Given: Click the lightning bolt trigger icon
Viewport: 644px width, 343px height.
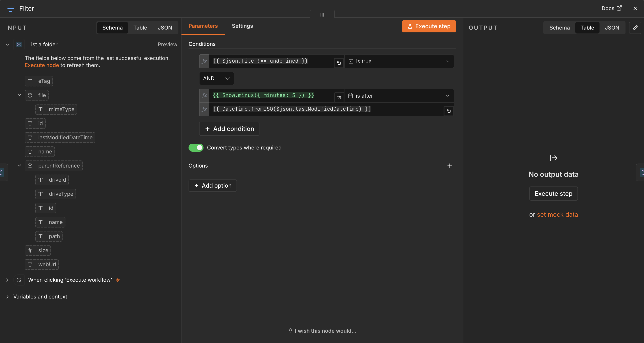Looking at the screenshot, I should (x=118, y=280).
